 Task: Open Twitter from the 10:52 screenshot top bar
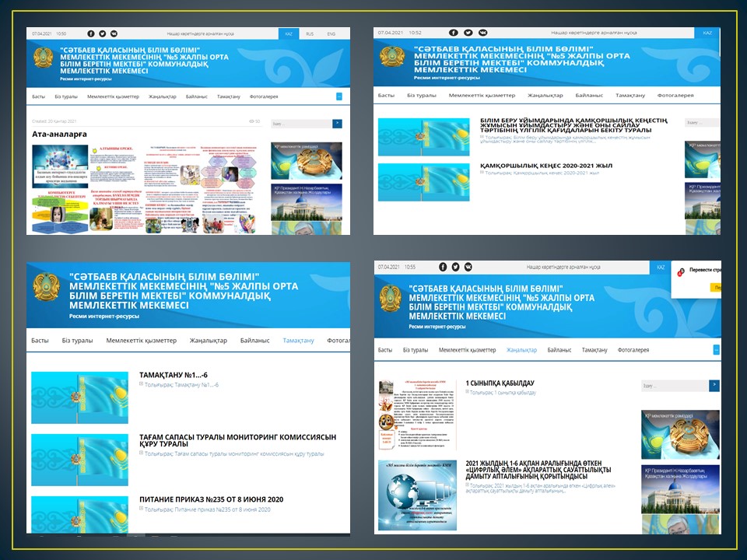point(468,33)
